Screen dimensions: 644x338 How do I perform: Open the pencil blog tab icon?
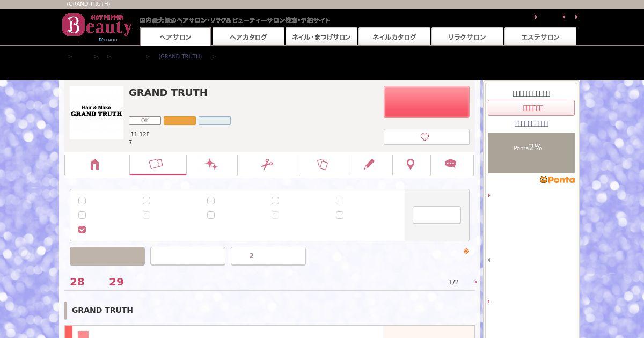369,164
